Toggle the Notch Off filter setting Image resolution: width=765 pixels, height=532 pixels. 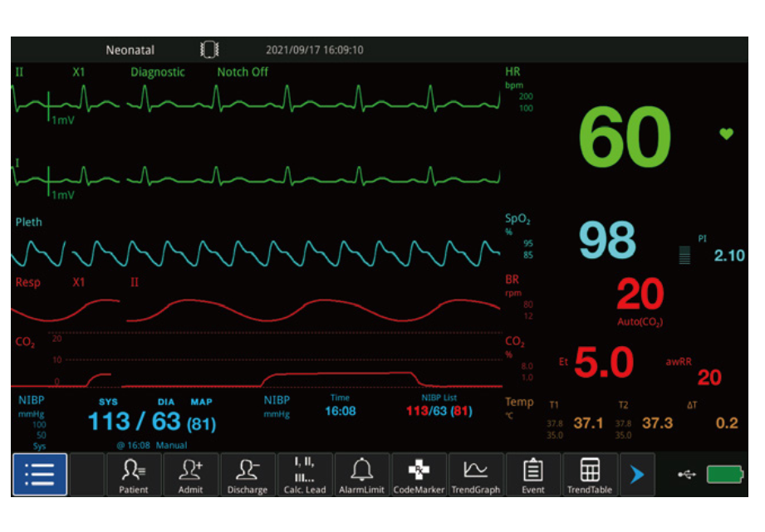pos(243,72)
